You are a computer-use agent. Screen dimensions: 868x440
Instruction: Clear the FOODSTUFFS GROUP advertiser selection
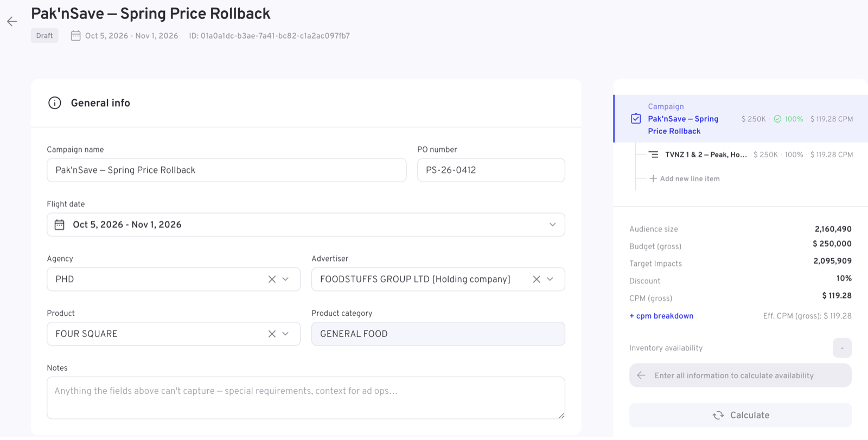(x=537, y=279)
